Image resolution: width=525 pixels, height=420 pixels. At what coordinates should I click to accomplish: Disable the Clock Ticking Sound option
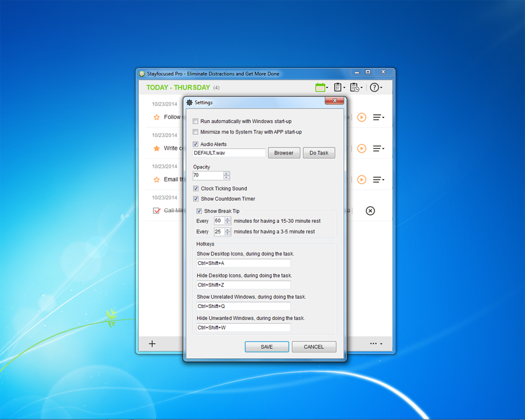pos(196,189)
